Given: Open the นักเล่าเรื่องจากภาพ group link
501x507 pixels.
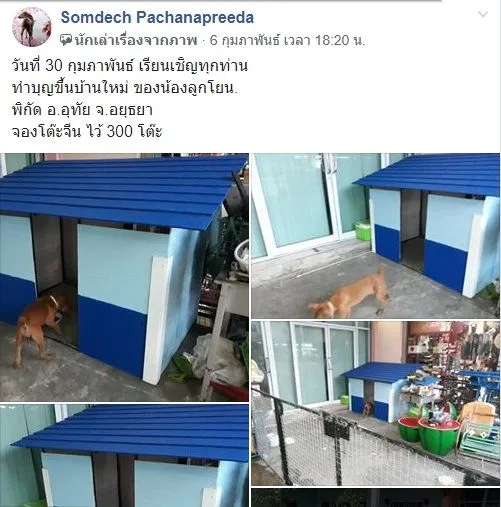Looking at the screenshot, I should [x=136, y=41].
